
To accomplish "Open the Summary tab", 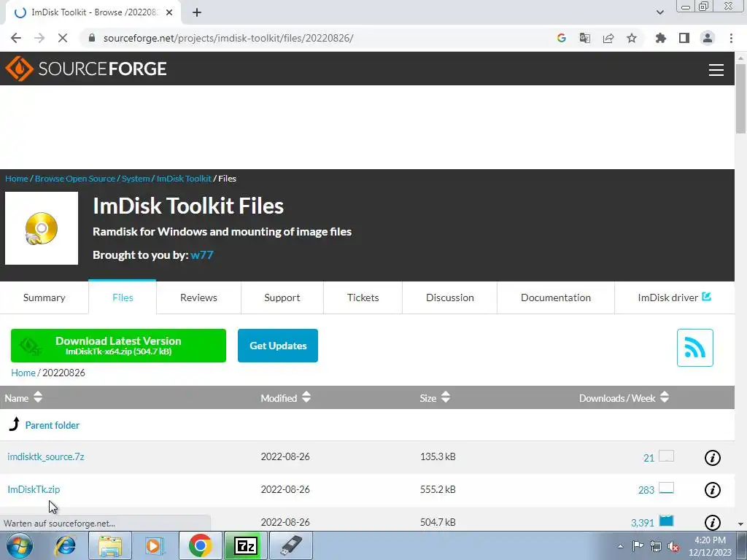I will click(44, 297).
